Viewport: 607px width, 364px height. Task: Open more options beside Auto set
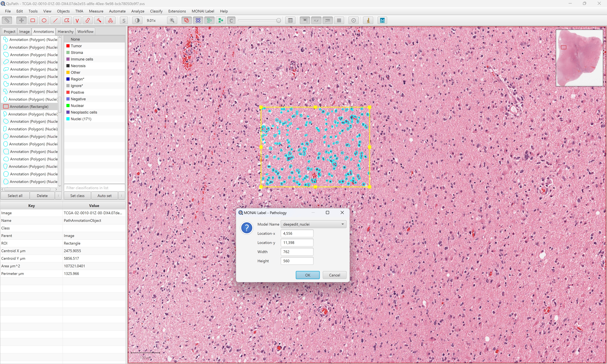pyautogui.click(x=121, y=195)
